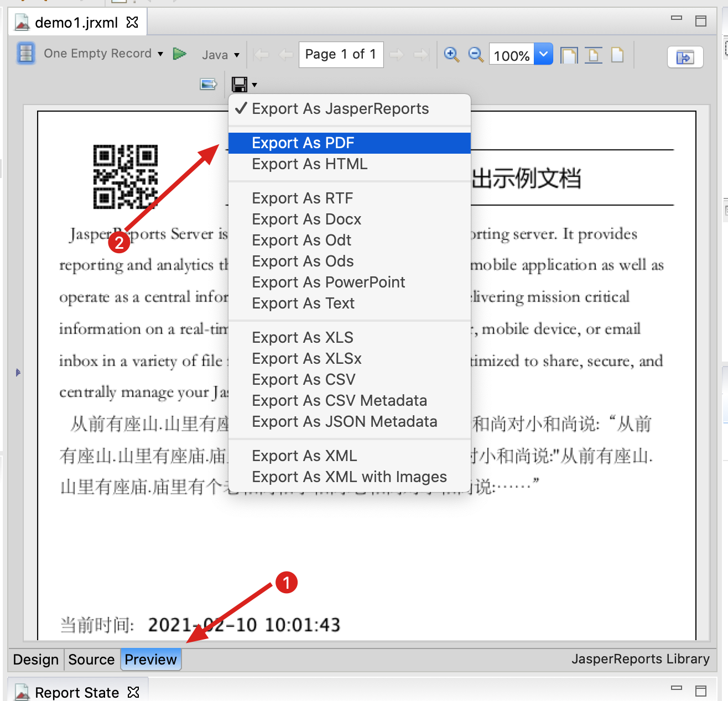Image resolution: width=728 pixels, height=701 pixels.
Task: Click the data adapter database icon
Action: pos(25,54)
